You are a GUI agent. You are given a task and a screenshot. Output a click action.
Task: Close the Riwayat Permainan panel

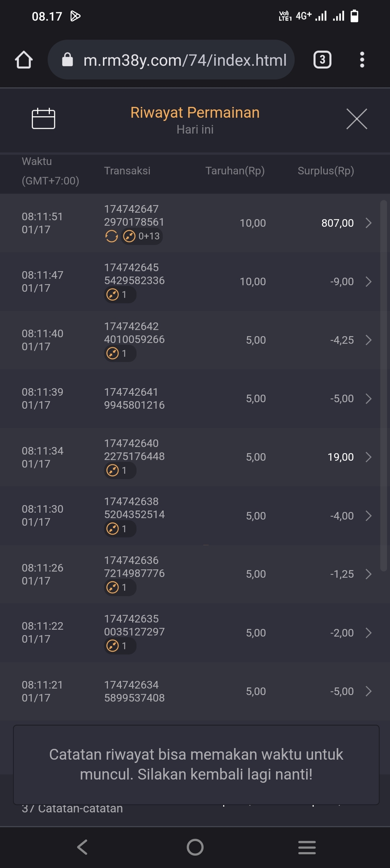click(356, 119)
